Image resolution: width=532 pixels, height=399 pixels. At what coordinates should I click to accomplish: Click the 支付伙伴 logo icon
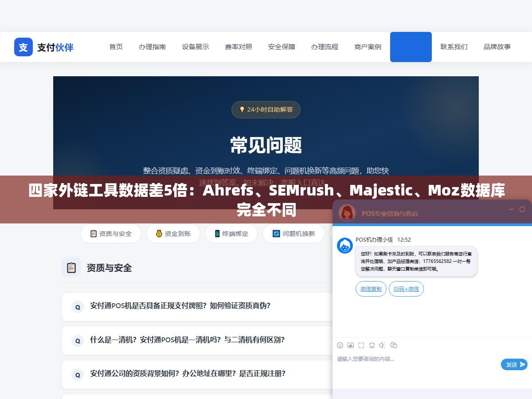click(x=23, y=47)
